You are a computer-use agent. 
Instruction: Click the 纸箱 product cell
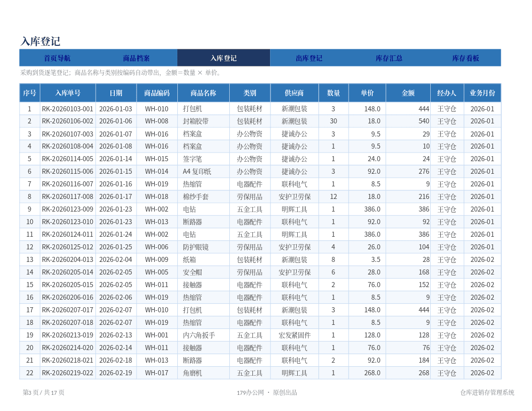(203, 260)
